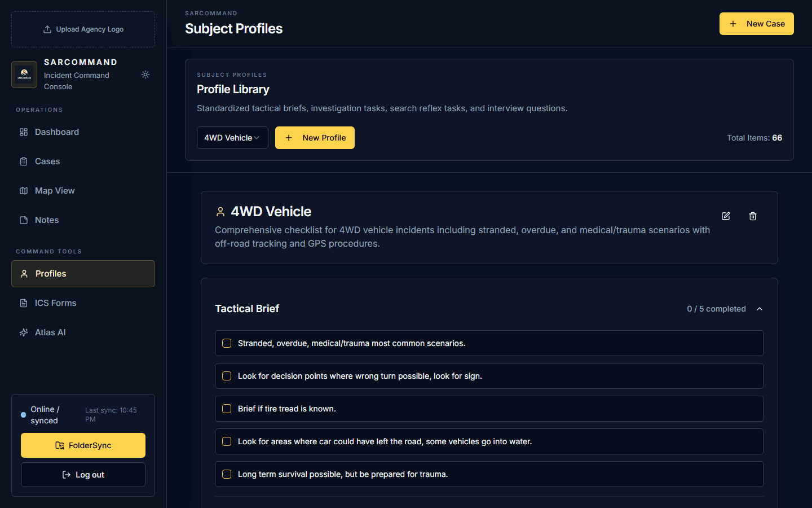Viewport: 812px width, 508px height.
Task: Click the Map View map icon
Action: (x=24, y=191)
